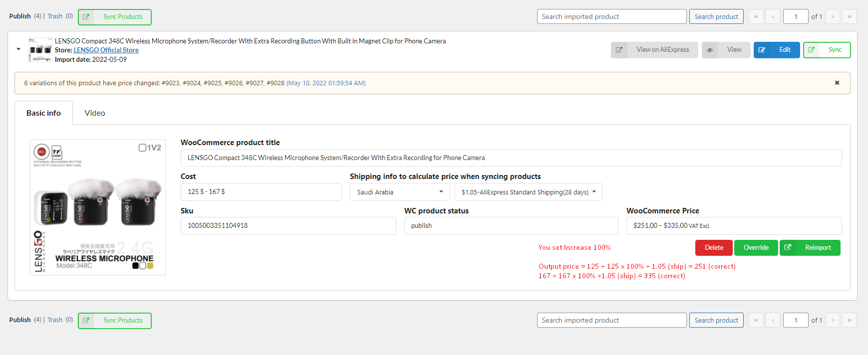The height and width of the screenshot is (355, 868).
Task: Click the blue Edit button
Action: [x=777, y=50]
